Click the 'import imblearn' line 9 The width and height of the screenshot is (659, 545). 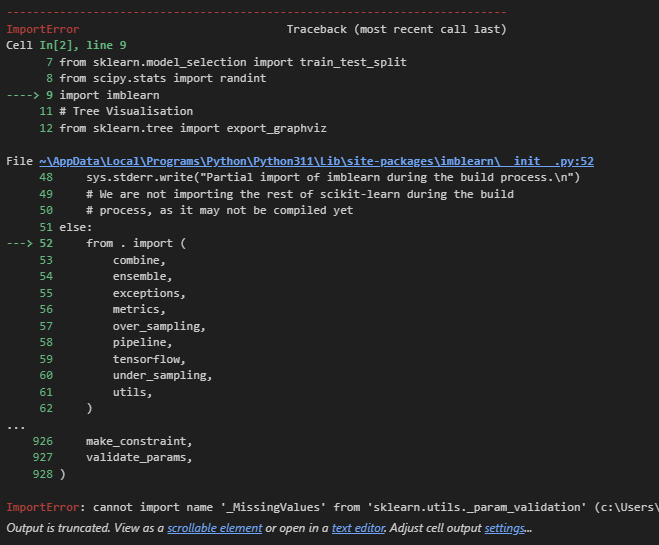click(109, 95)
